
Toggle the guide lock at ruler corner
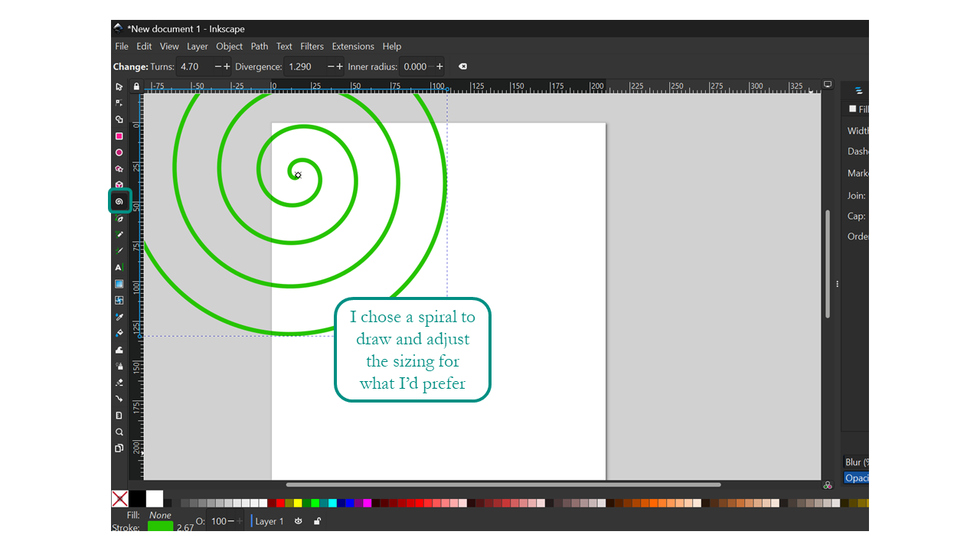click(136, 86)
